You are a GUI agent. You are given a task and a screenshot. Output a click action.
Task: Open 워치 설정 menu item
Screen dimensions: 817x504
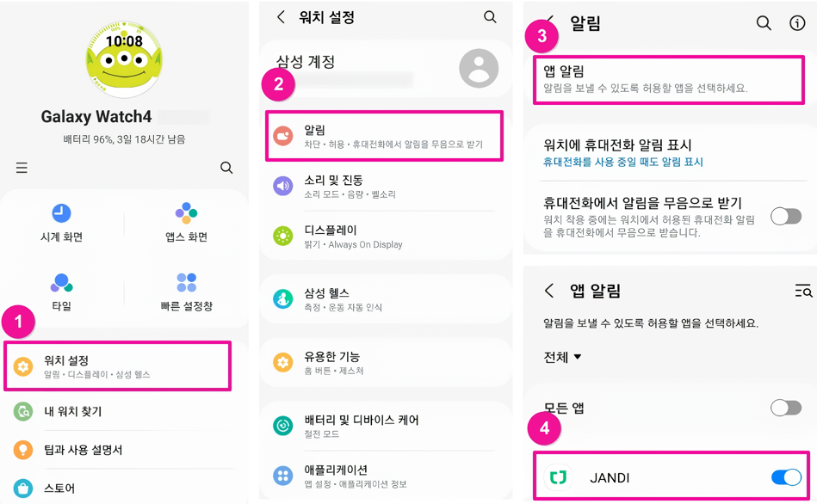[118, 366]
